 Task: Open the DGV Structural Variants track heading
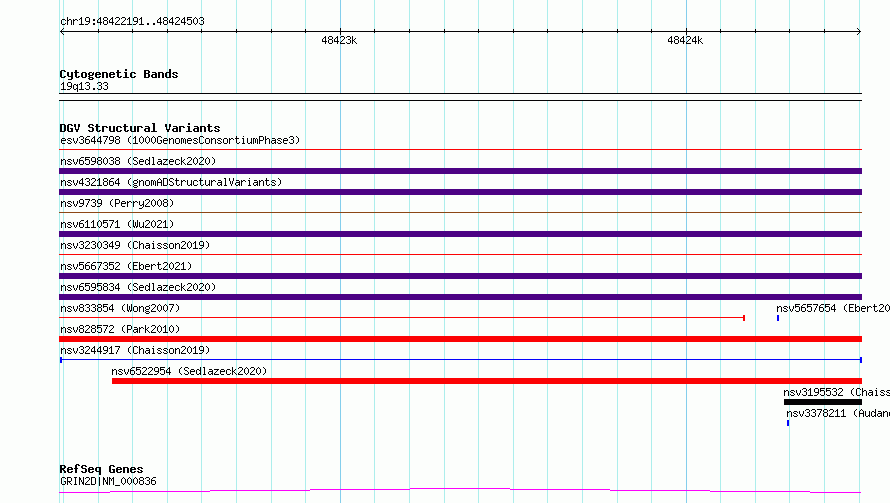pyautogui.click(x=140, y=128)
